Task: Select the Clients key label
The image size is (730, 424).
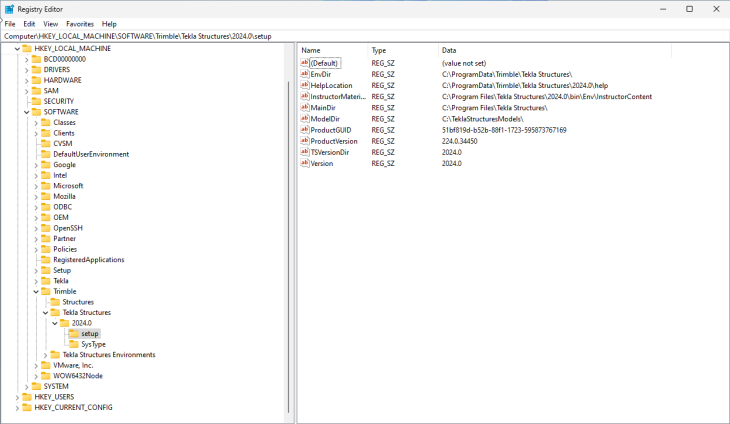Action: pyautogui.click(x=64, y=133)
